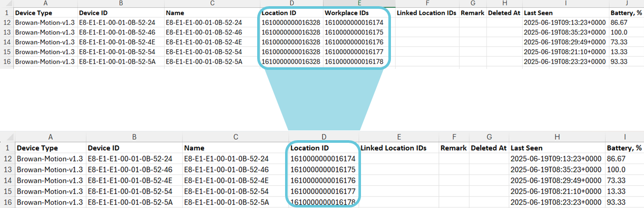Select column C header in upper spreadsheet

tap(212, 4)
